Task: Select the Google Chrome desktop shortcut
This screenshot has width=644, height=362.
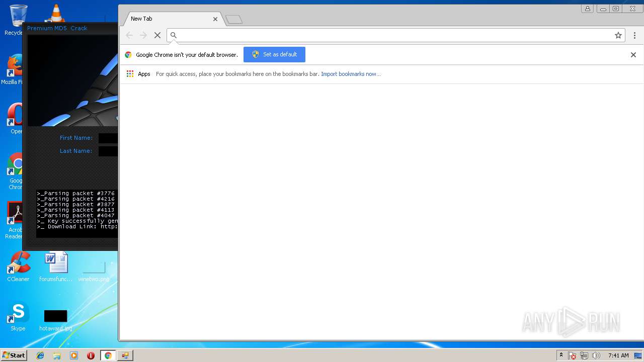Action: pyautogui.click(x=15, y=171)
